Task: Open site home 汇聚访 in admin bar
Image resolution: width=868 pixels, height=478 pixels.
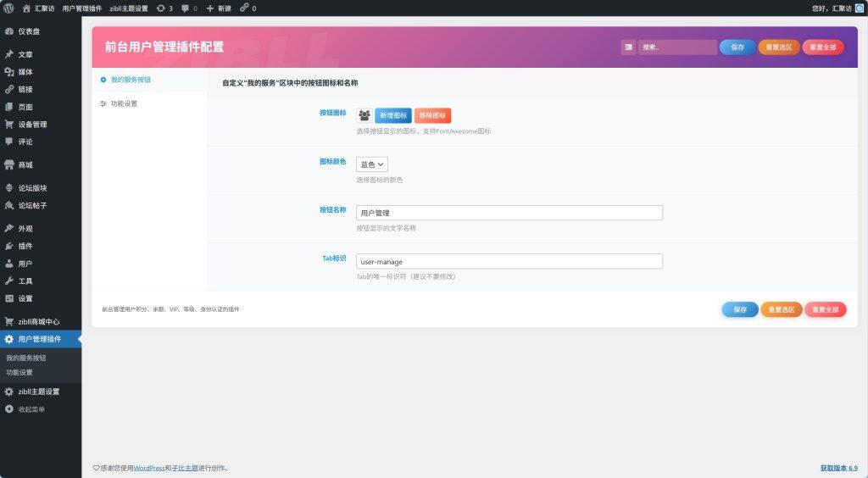Action: click(38, 8)
